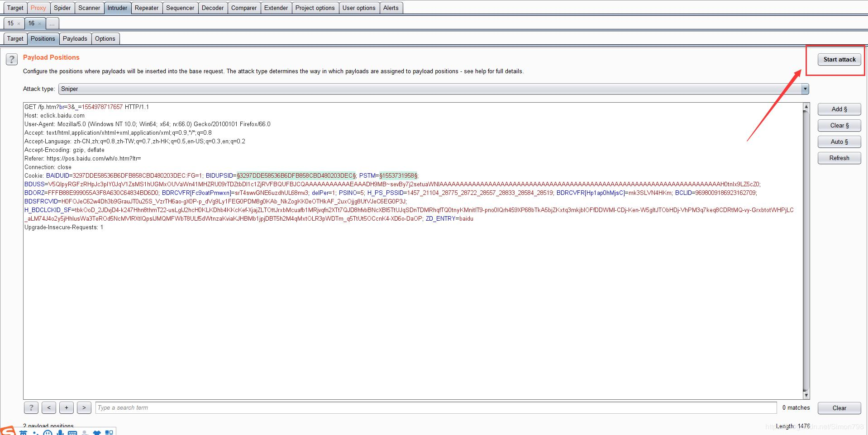
Task: Switch to the Sequencer tab
Action: click(180, 8)
